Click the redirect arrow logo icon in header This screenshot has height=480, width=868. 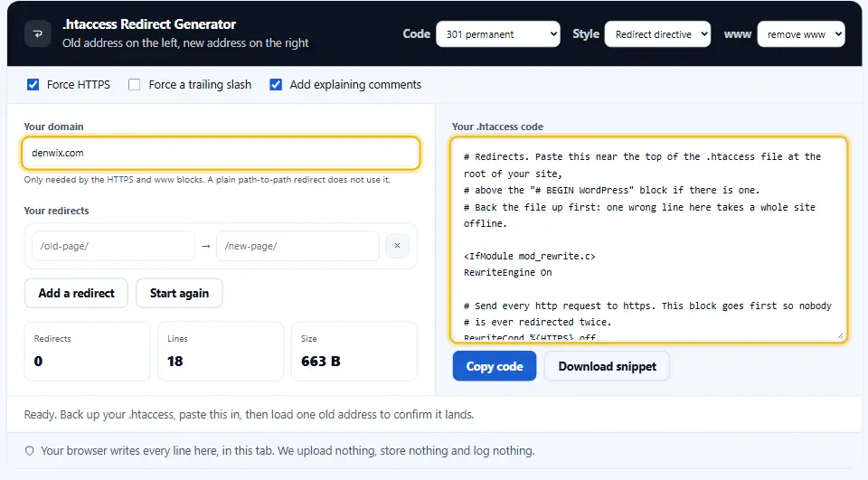click(38, 33)
